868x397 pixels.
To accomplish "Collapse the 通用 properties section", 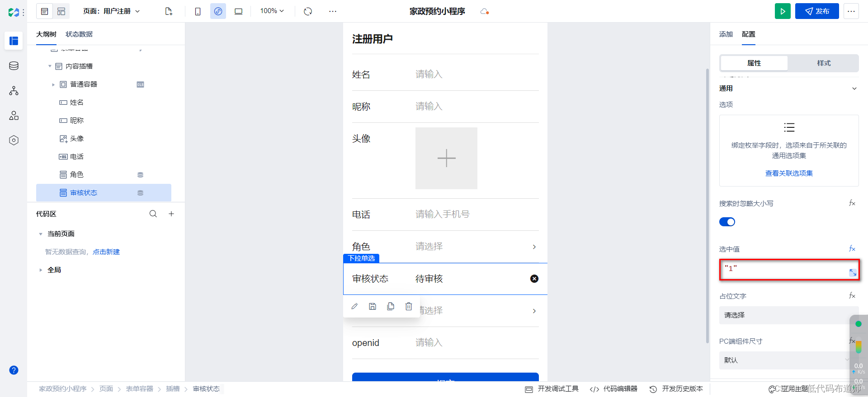I will (x=854, y=89).
